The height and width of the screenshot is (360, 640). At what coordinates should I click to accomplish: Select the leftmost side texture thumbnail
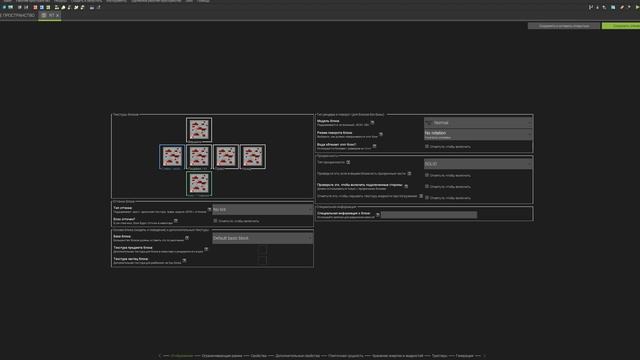click(172, 157)
